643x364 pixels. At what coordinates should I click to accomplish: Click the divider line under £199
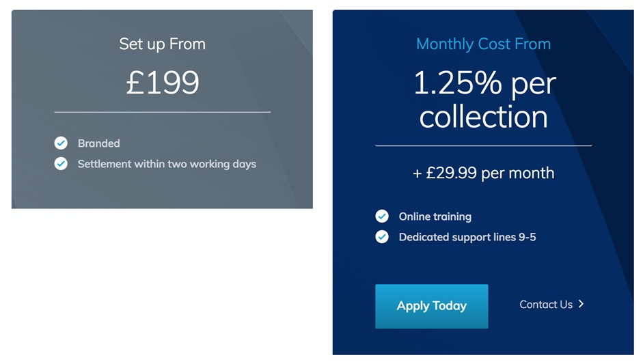(x=163, y=112)
